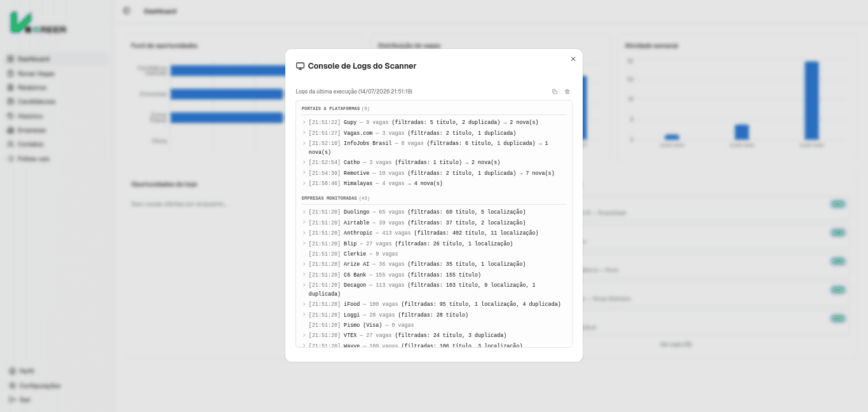Image resolution: width=868 pixels, height=412 pixels.
Task: Toggle the sidebar icon in the page header
Action: 126,11
